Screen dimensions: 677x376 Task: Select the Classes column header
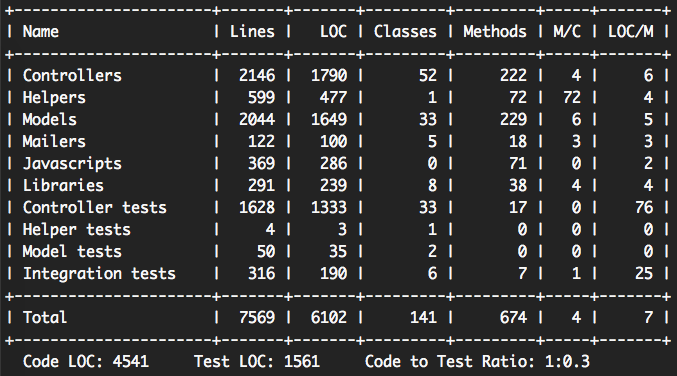coord(405,32)
